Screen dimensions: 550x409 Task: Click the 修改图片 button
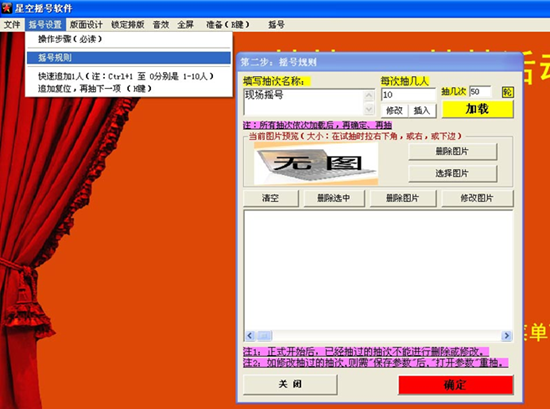477,198
